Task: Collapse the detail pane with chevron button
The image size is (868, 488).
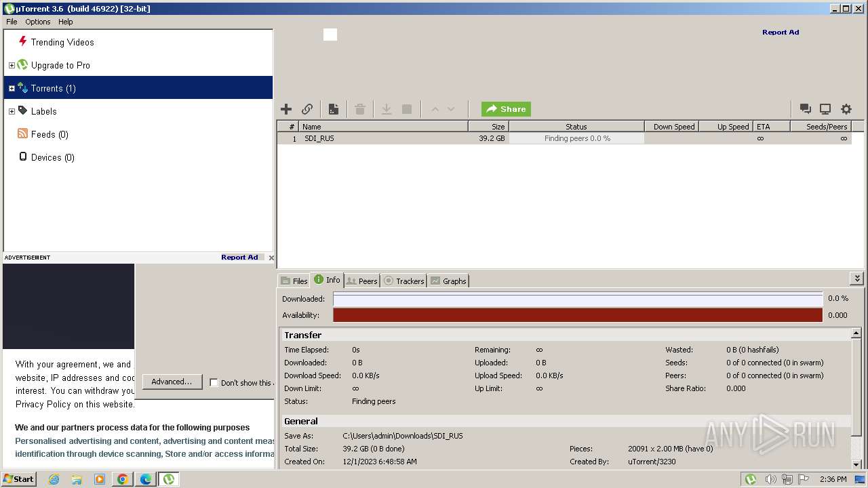Action: pos(857,279)
